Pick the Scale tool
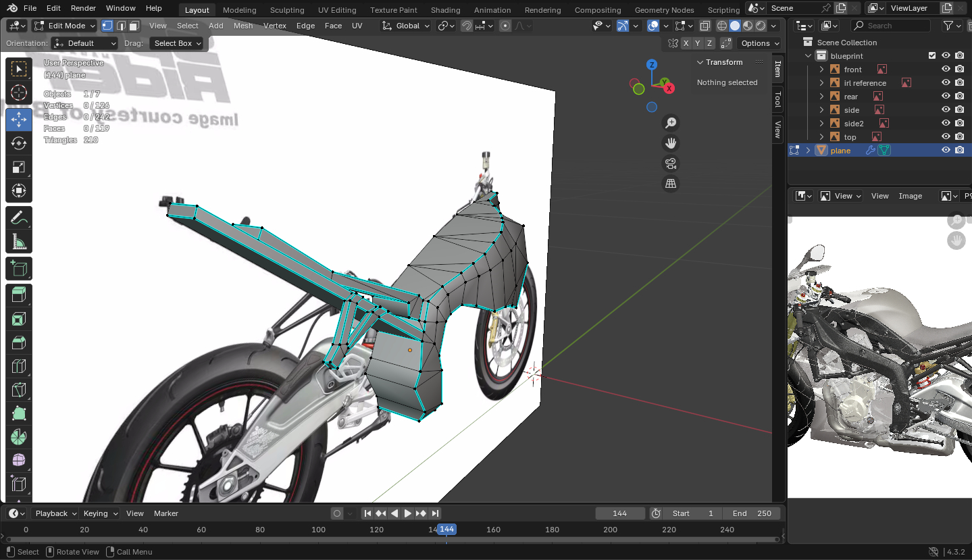This screenshot has width=972, height=560. [19, 168]
